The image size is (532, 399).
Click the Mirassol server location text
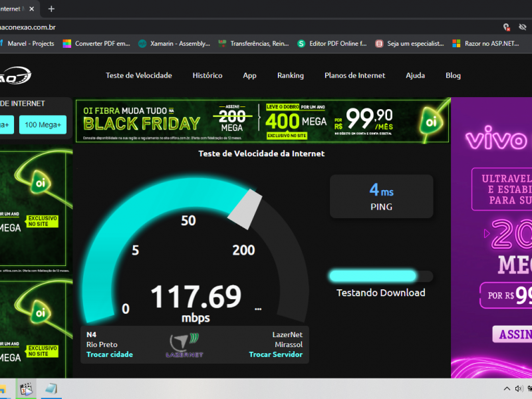point(289,344)
